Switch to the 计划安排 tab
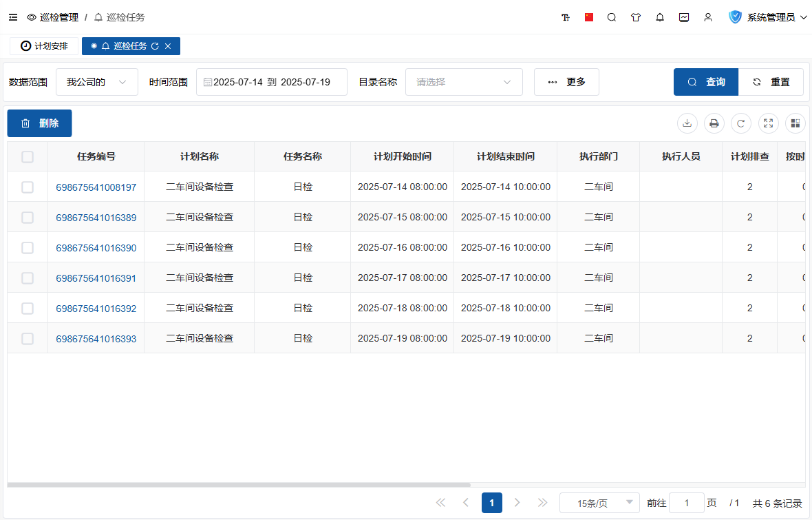812x520 pixels. pos(44,46)
